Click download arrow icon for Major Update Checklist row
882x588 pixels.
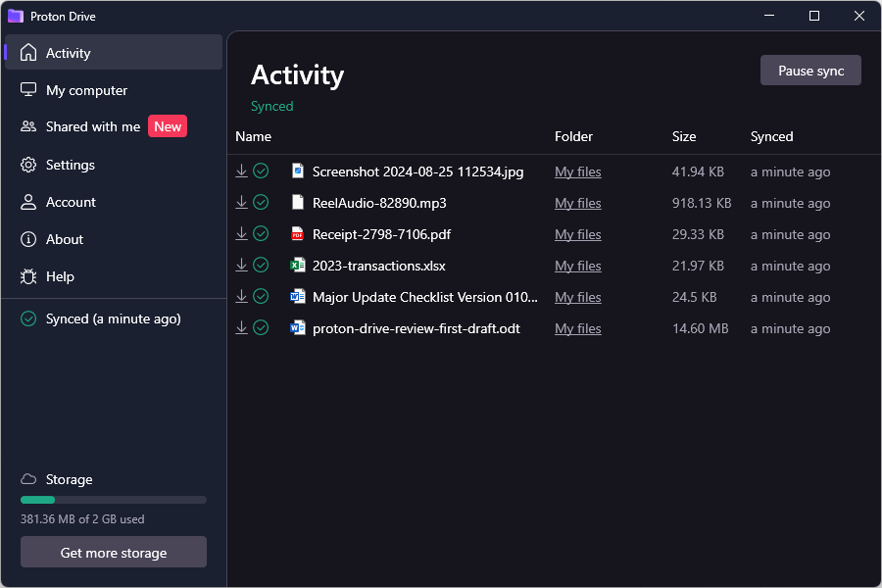click(x=241, y=297)
